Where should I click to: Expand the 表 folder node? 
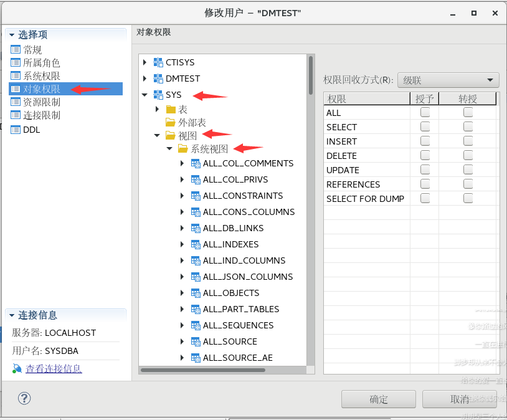(x=157, y=110)
